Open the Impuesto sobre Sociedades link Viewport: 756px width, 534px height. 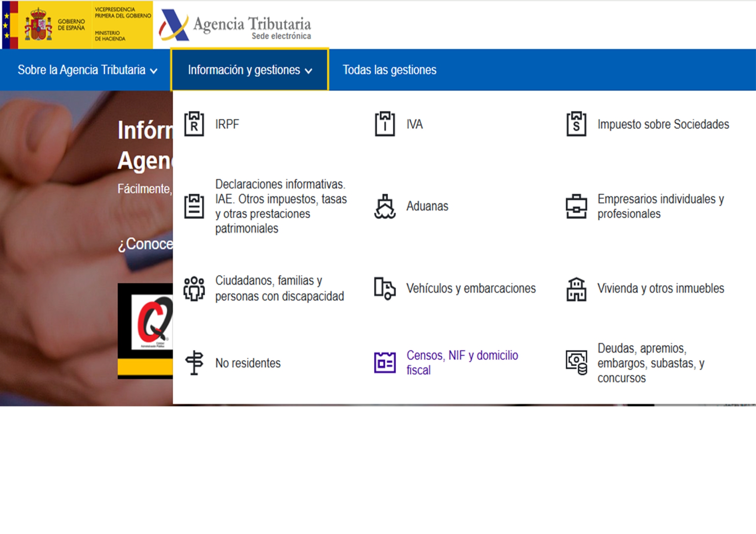pyautogui.click(x=663, y=125)
